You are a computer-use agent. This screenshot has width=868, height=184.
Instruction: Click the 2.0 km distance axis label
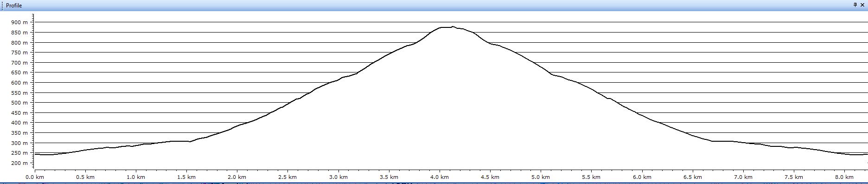tap(237, 177)
